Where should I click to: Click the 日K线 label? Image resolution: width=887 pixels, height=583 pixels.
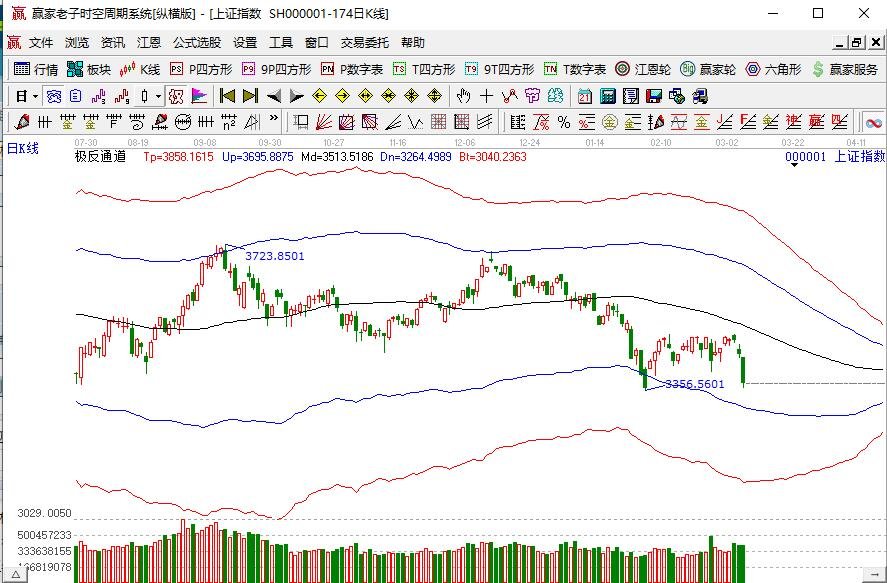coord(23,149)
